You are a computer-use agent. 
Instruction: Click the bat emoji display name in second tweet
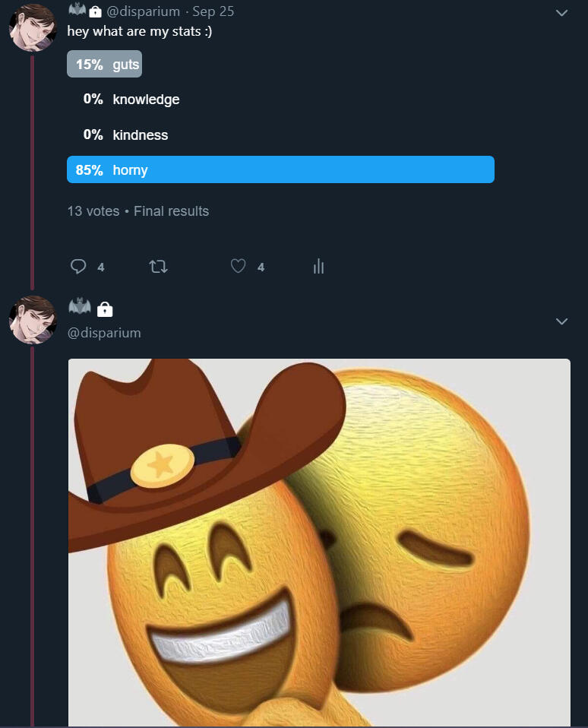(x=80, y=308)
